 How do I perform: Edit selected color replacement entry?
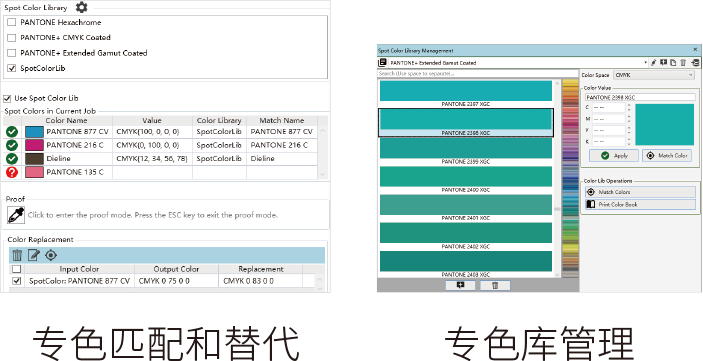click(x=34, y=255)
